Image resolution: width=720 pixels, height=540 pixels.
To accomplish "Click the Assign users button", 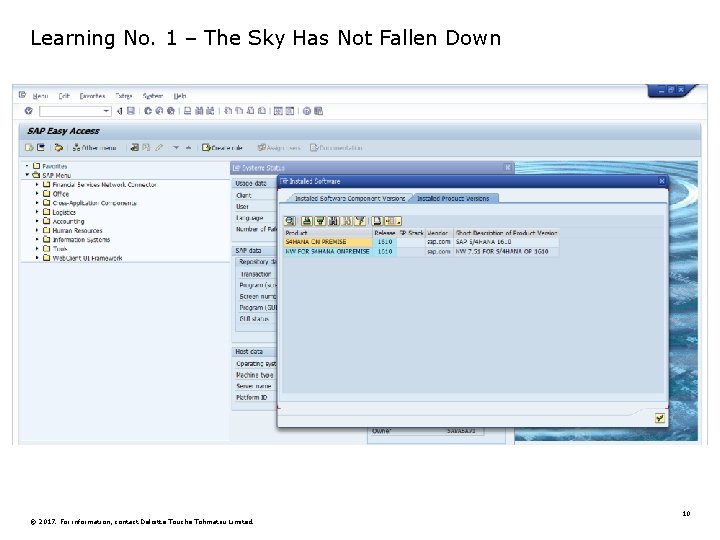I will 279,148.
